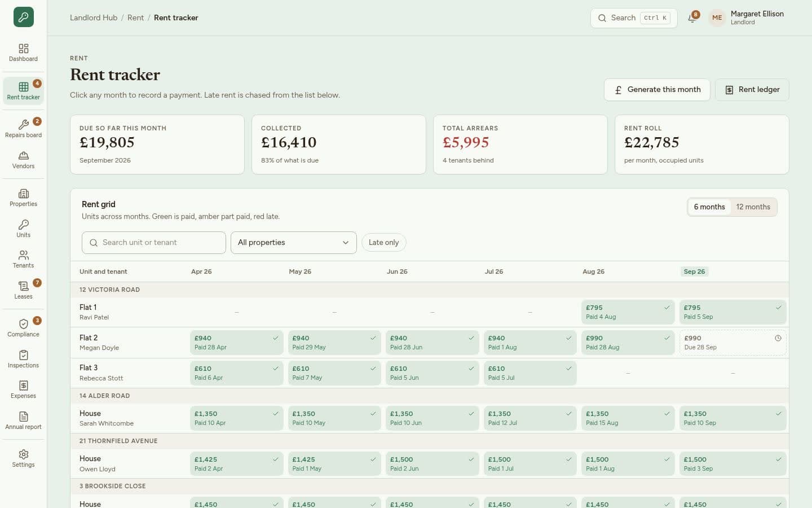Click the Sep 26 column header
Screen dimensions: 812x508
point(694,271)
